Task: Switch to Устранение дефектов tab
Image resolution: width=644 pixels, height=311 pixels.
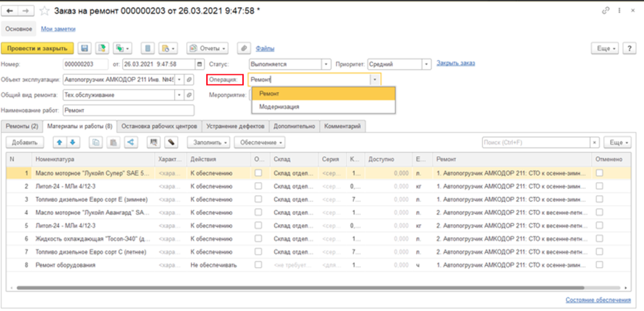Action: [236, 126]
